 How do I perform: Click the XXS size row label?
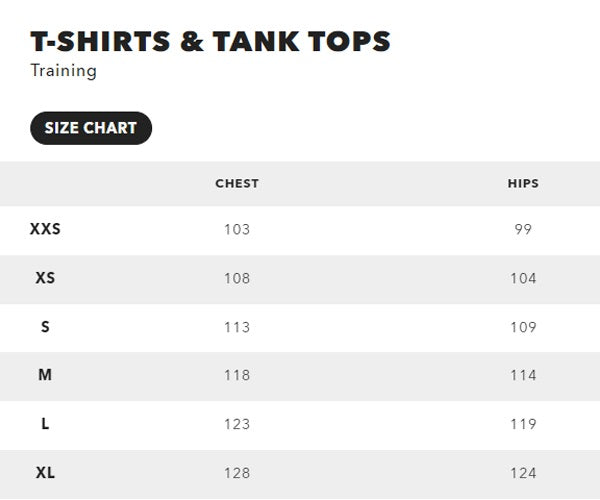[45, 229]
